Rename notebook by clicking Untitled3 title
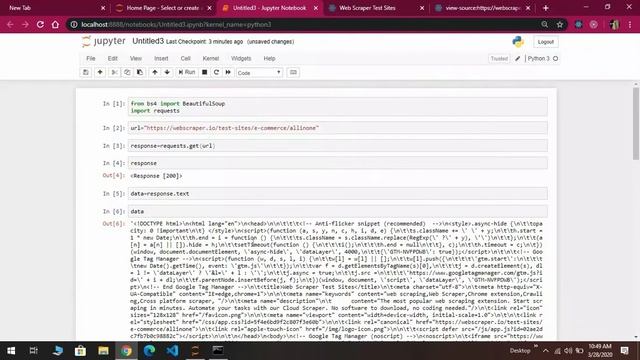Viewport: 640px width, 360px height. 148,41
